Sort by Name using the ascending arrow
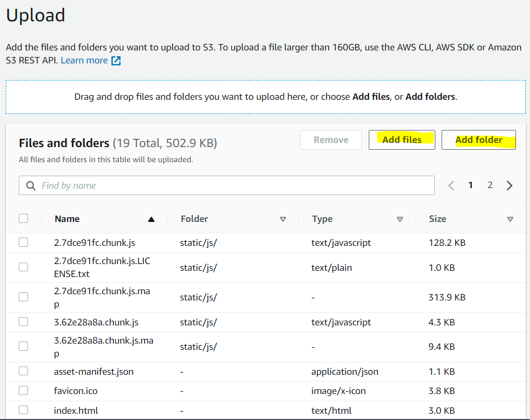The height and width of the screenshot is (420, 530). (x=151, y=219)
